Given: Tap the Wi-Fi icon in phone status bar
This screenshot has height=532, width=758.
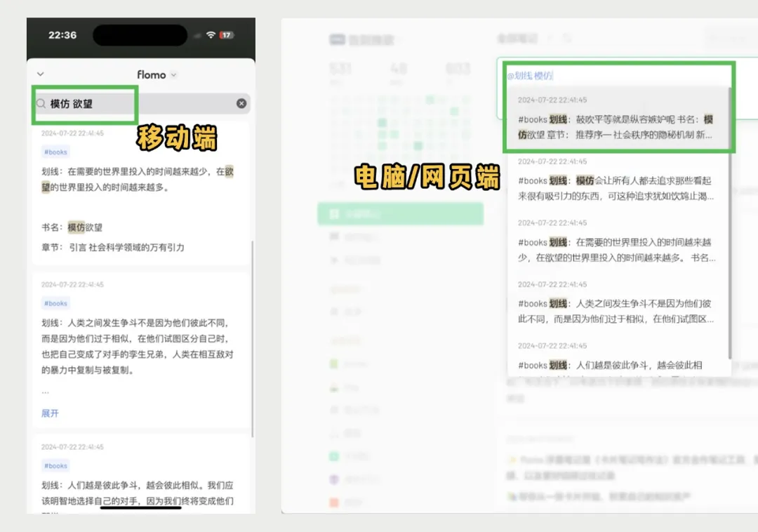Looking at the screenshot, I should point(211,35).
